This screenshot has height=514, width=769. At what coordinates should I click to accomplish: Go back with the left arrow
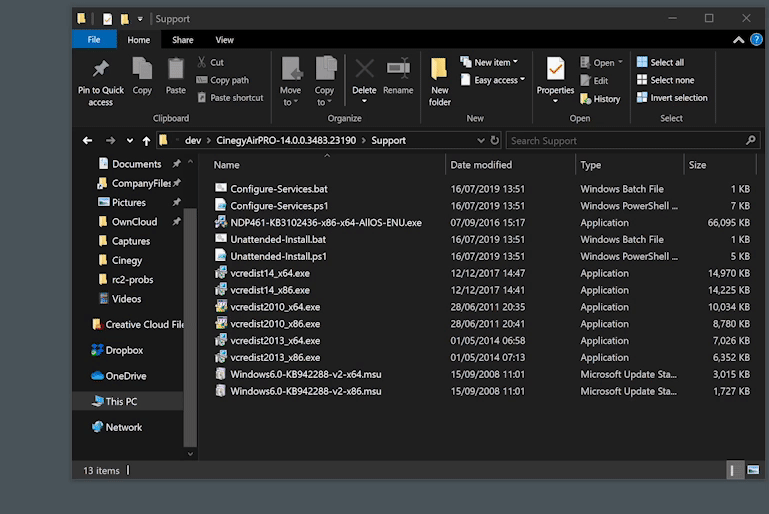87,141
